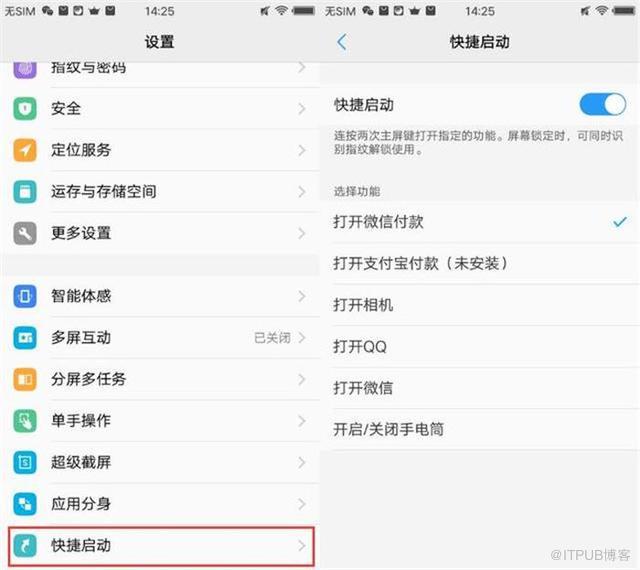This screenshot has height=570, width=640.
Task: Tap the orange 定位服务 location arrow icon
Action: (x=25, y=150)
